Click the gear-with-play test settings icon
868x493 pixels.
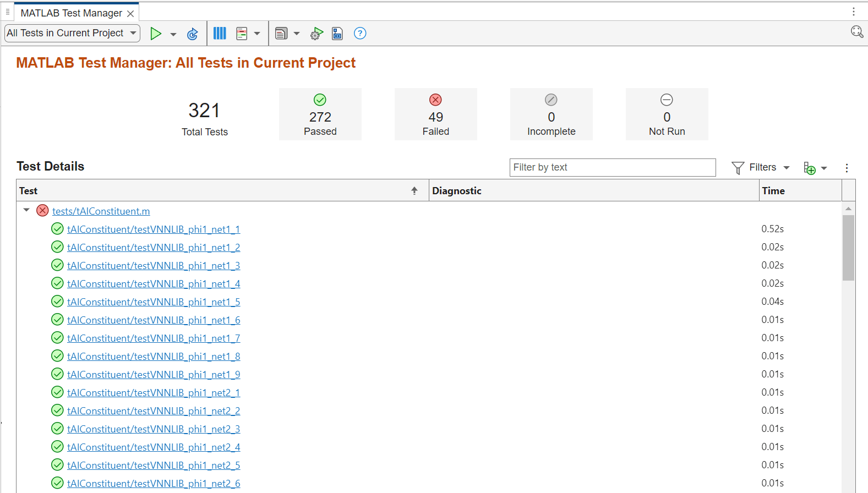click(x=316, y=34)
